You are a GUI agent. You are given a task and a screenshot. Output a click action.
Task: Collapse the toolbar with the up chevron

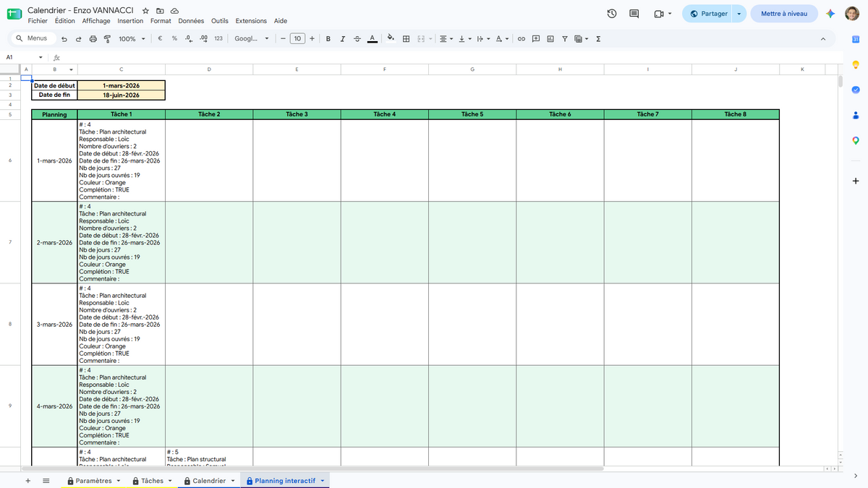pos(823,38)
